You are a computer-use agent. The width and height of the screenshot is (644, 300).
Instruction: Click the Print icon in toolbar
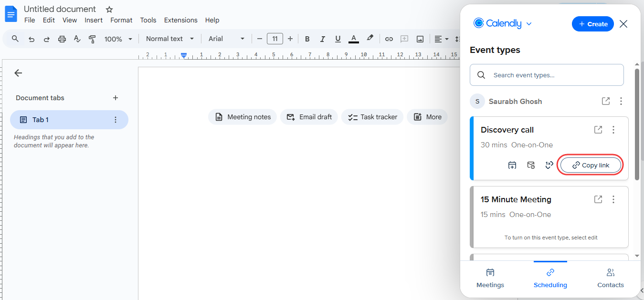coord(62,39)
